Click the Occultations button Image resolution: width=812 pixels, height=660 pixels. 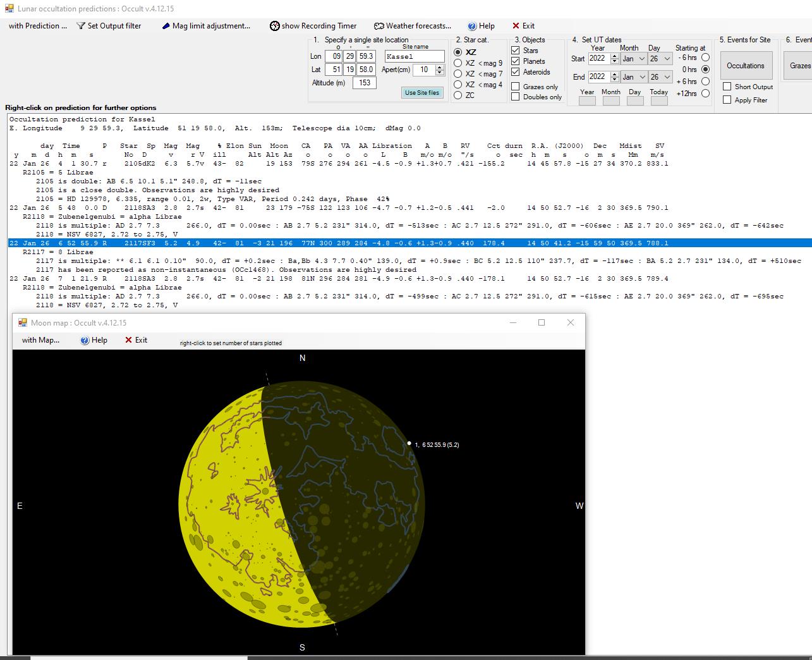(745, 66)
